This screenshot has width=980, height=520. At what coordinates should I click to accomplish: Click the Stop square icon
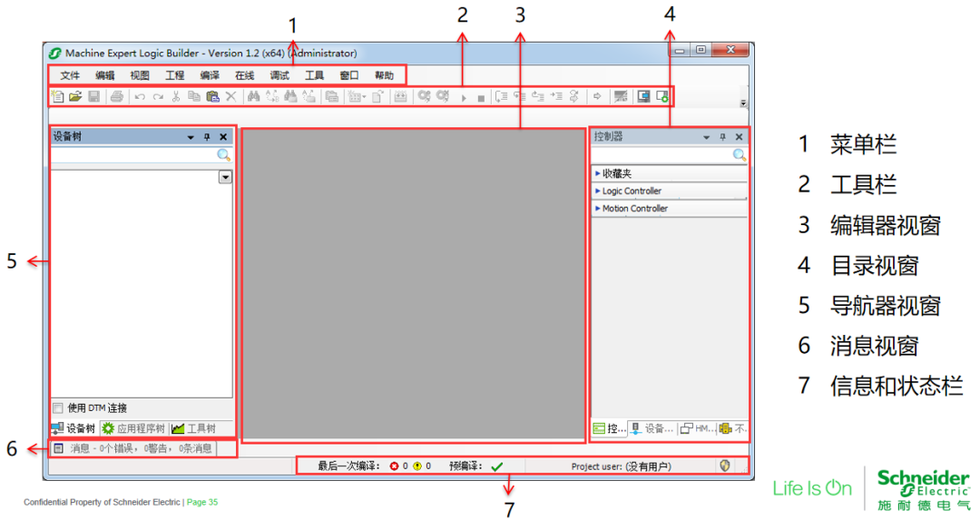(481, 98)
